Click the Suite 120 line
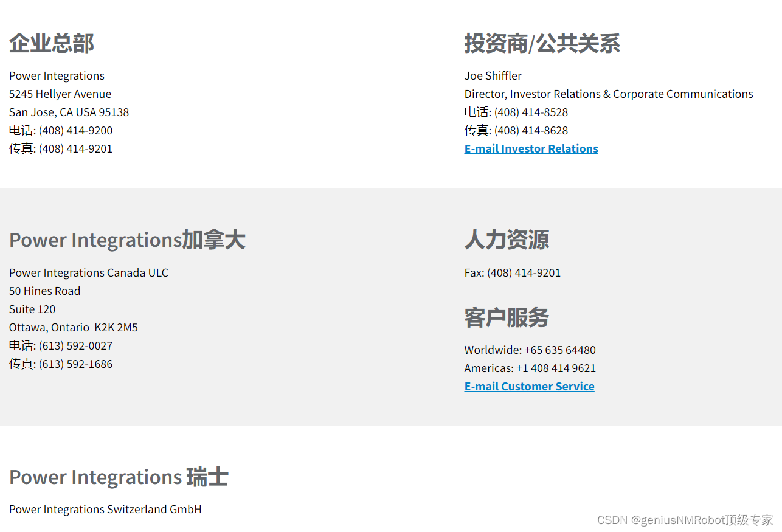The width and height of the screenshot is (782, 532). tap(32, 309)
